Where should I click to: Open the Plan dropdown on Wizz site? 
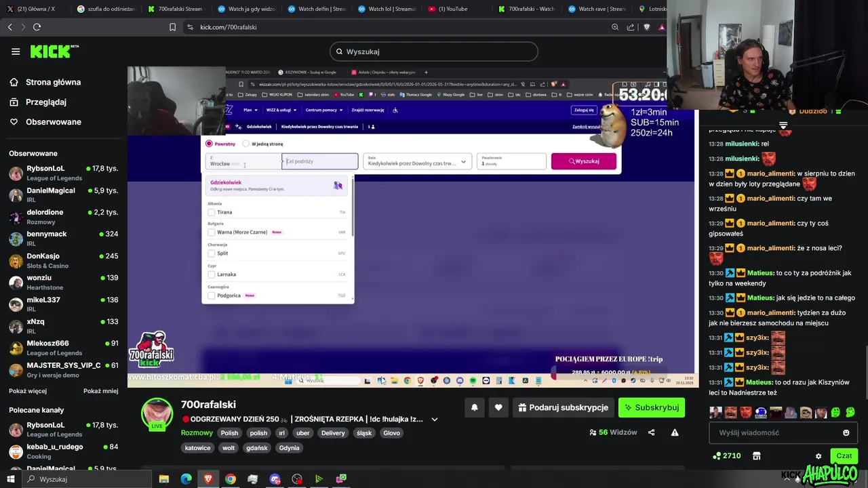(x=251, y=110)
